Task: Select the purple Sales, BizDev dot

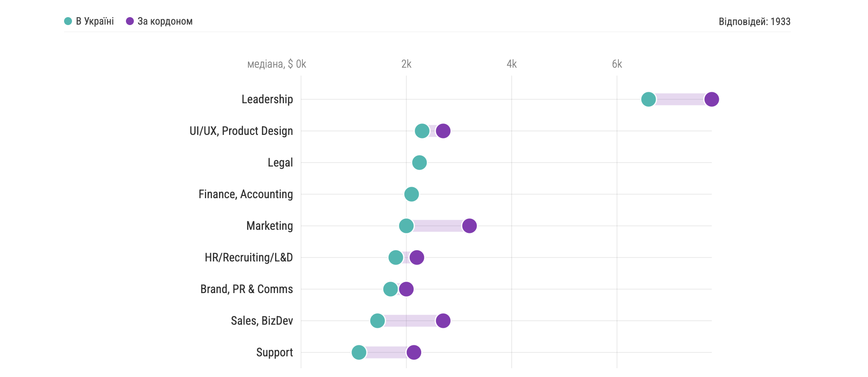Action: [x=443, y=321]
